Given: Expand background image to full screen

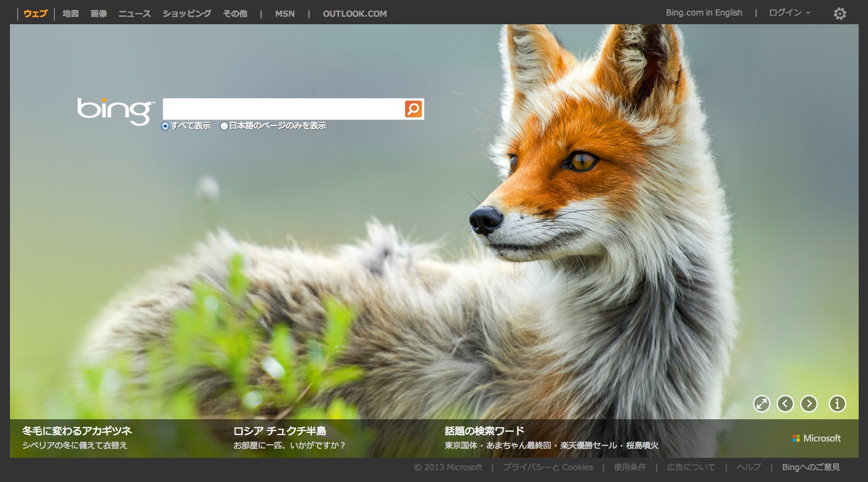Looking at the screenshot, I should click(x=761, y=404).
